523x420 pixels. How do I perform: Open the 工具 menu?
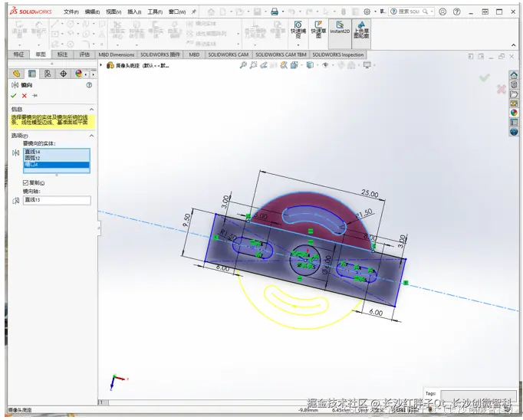click(155, 12)
